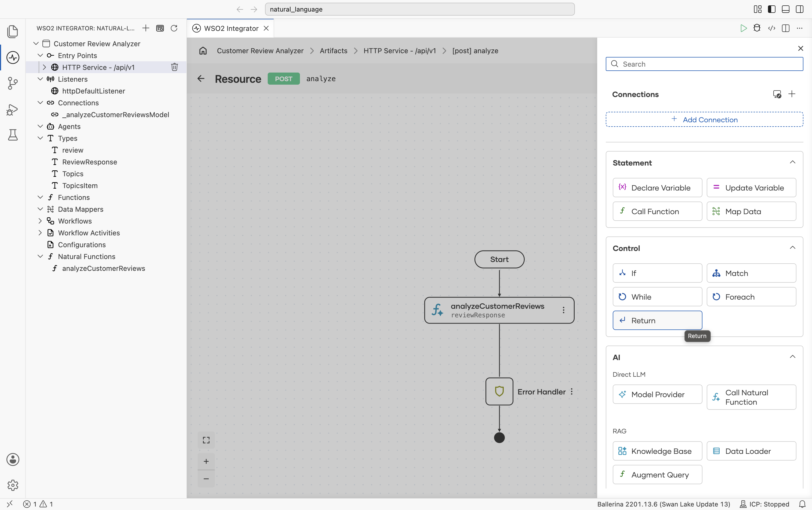812x510 pixels.
Task: Click the Foreach control button
Action: (751, 297)
